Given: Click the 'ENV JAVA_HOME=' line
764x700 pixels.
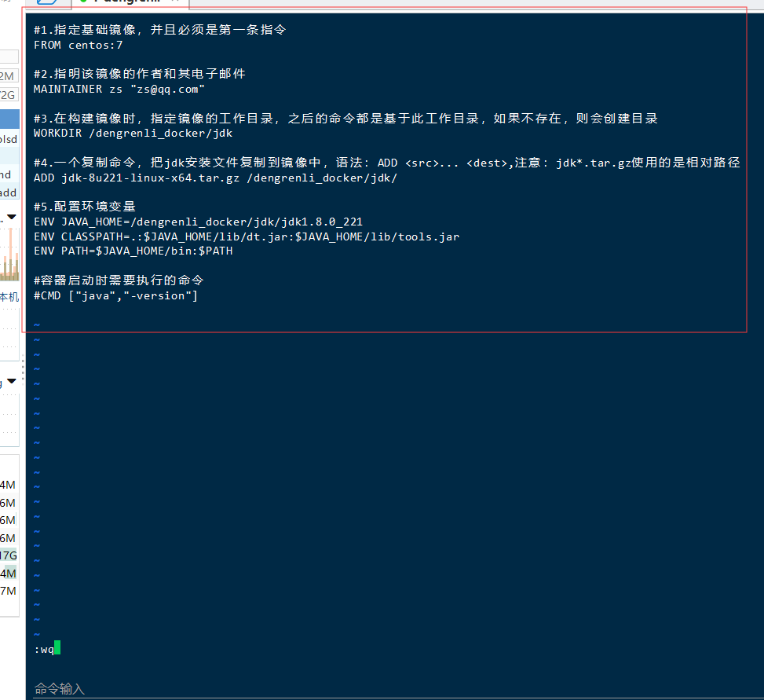Looking at the screenshot, I should click(199, 222).
